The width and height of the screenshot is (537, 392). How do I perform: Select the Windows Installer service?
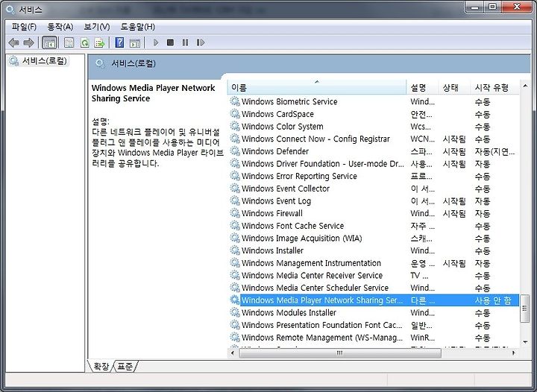pyautogui.click(x=374, y=250)
